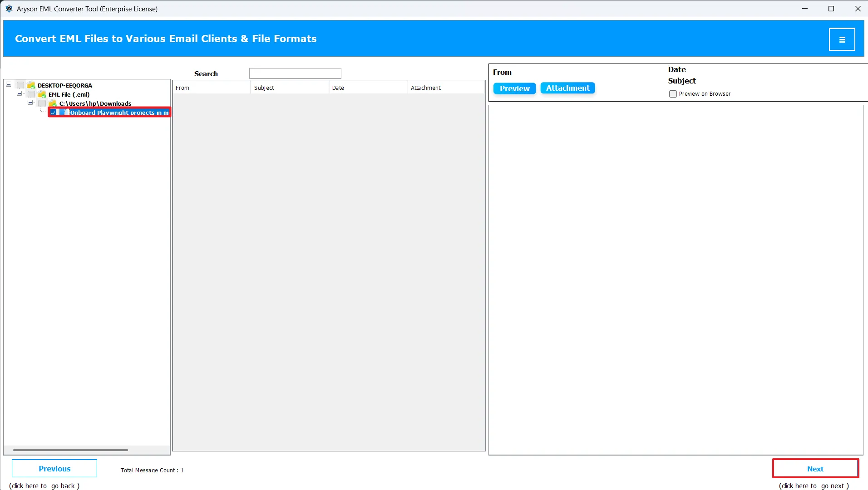The height and width of the screenshot is (490, 868).
Task: Close the Aryson EML Converter window
Action: pos(858,9)
